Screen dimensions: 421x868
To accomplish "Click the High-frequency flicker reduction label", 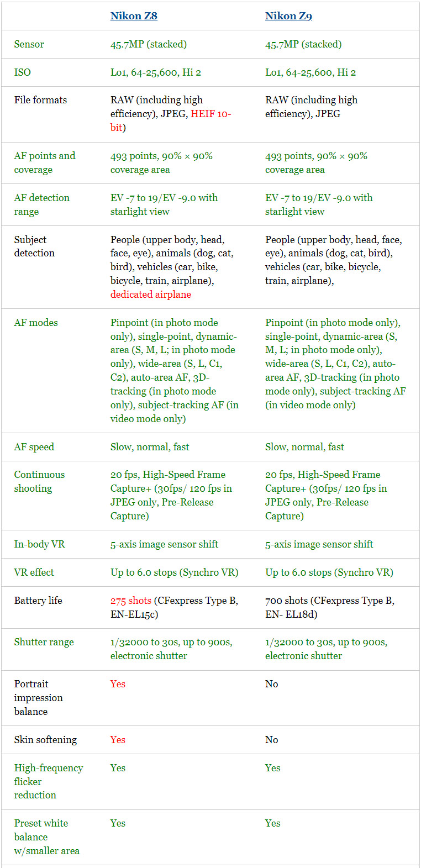I will tap(49, 781).
